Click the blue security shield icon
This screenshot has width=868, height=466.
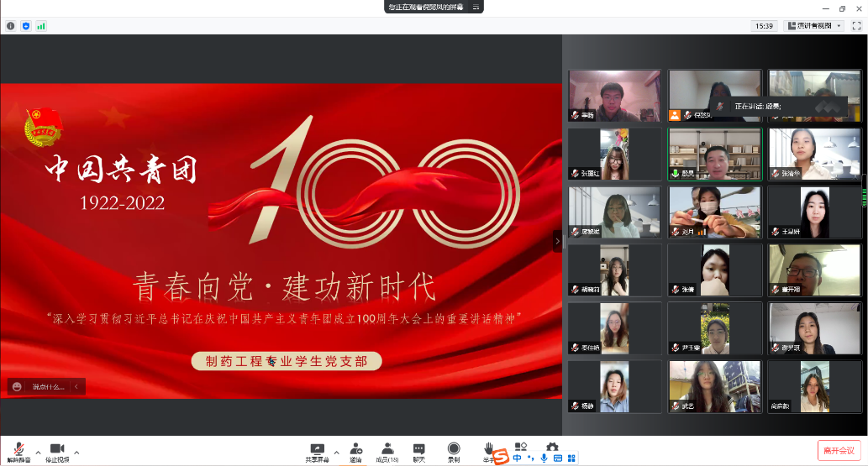26,26
